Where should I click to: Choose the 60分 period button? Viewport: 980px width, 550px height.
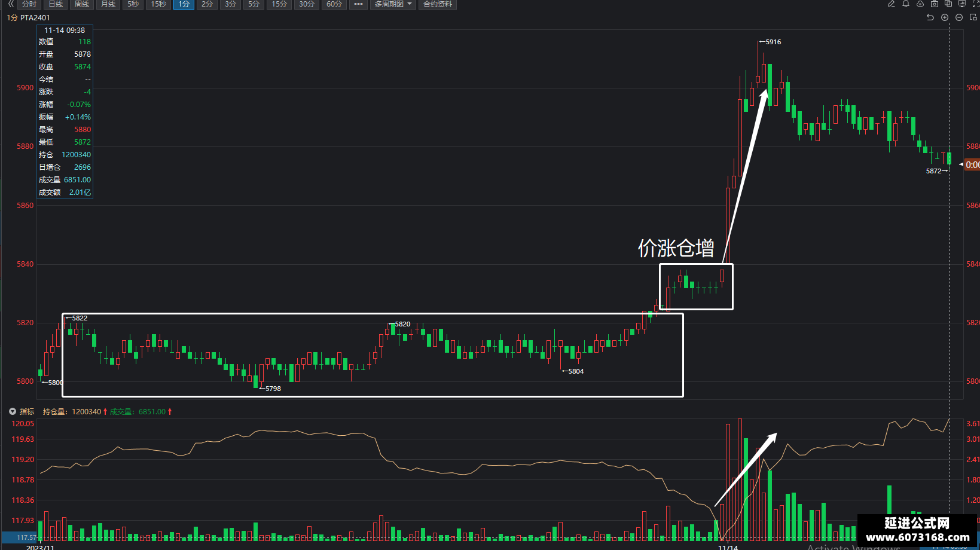click(334, 4)
